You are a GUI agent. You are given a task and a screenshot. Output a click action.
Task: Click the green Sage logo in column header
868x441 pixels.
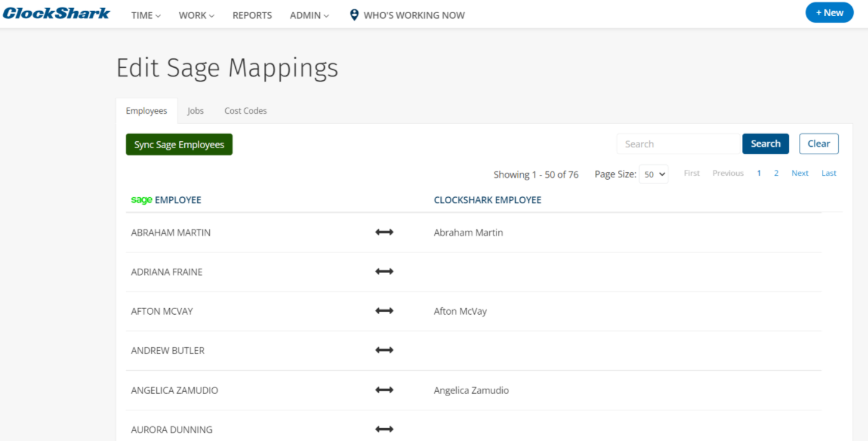141,200
